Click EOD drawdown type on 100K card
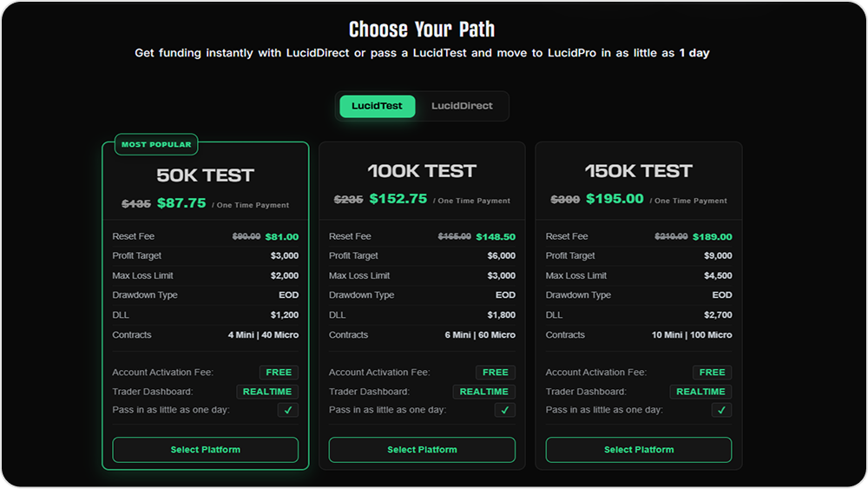 click(505, 295)
